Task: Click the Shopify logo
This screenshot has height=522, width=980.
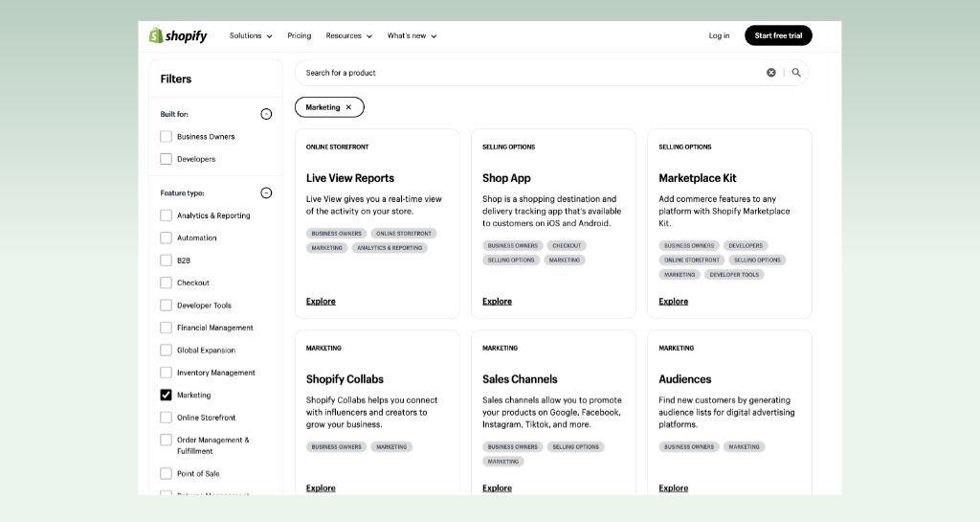Action: point(178,35)
